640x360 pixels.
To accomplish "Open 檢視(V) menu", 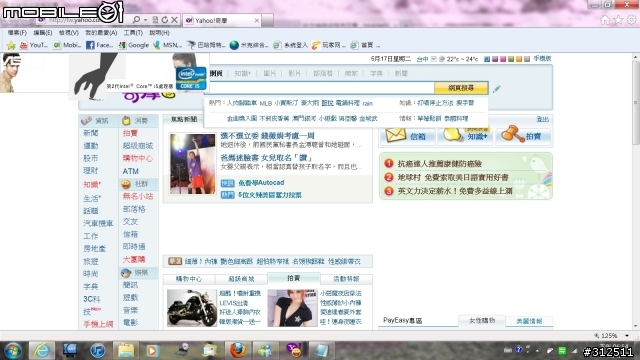I will click(69, 33).
